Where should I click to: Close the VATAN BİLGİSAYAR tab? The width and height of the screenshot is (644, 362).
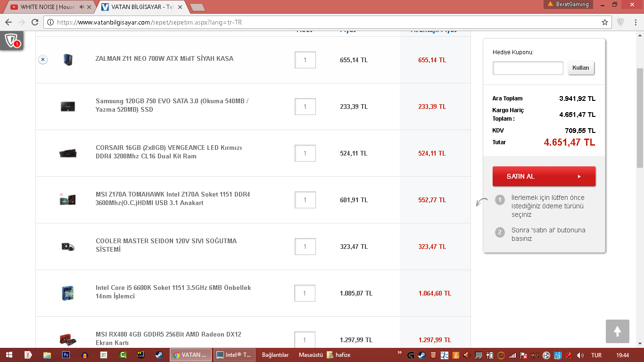point(180,7)
